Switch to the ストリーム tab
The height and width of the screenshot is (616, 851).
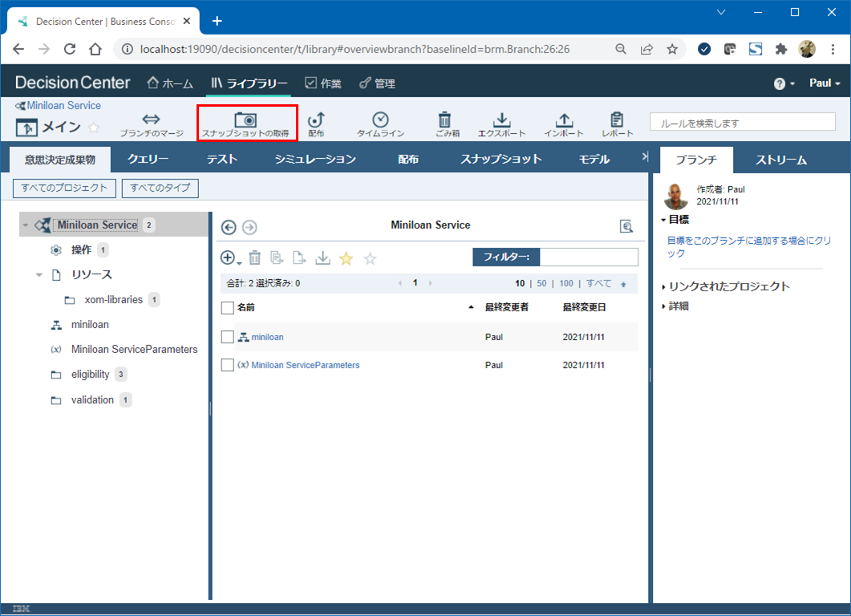[x=781, y=160]
